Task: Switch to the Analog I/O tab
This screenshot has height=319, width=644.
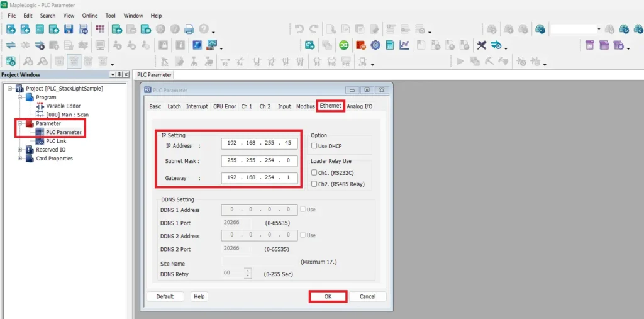Action: (359, 106)
